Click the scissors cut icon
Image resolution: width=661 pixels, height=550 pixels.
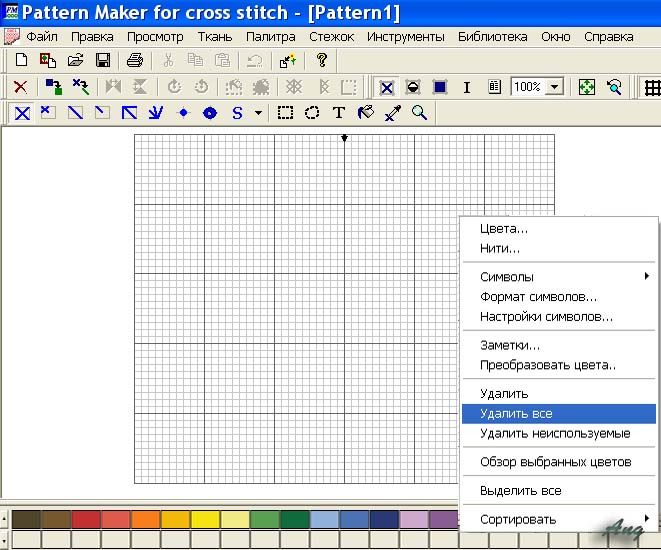click(168, 60)
